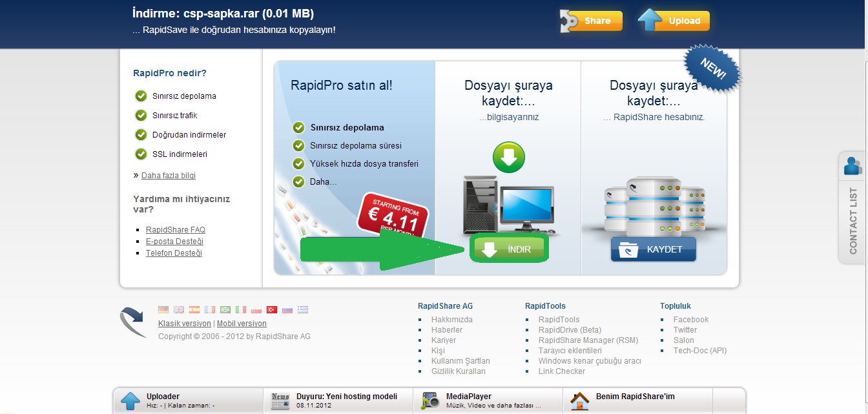This screenshot has height=414, width=868.
Task: Click the blue KAYDET save button
Action: [x=654, y=249]
